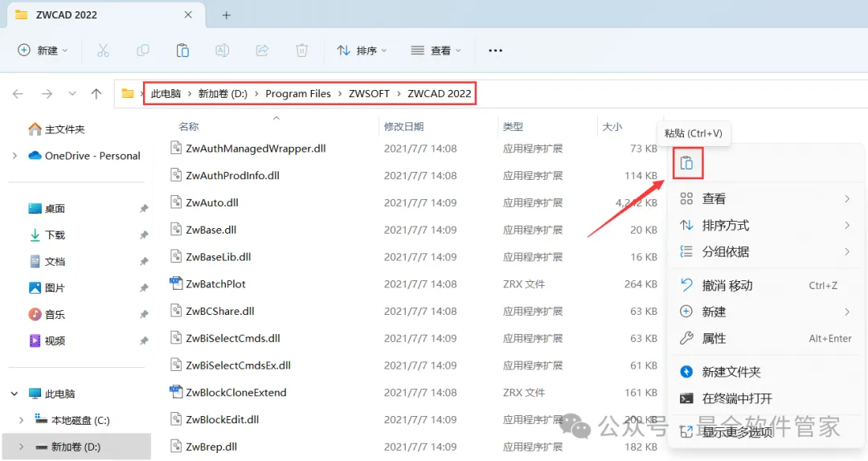Open the three-dot more options menu

[x=495, y=51]
